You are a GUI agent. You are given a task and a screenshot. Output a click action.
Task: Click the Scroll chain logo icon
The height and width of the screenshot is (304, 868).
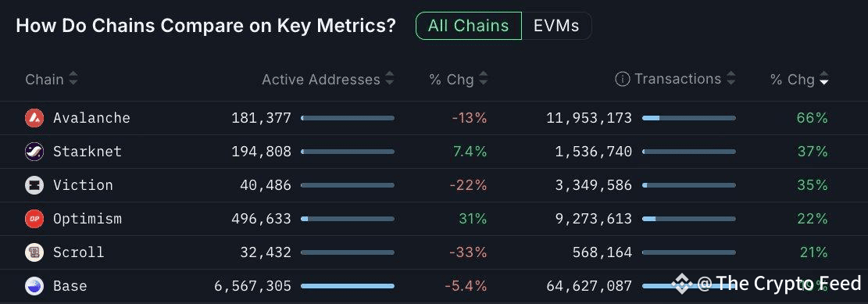34,252
